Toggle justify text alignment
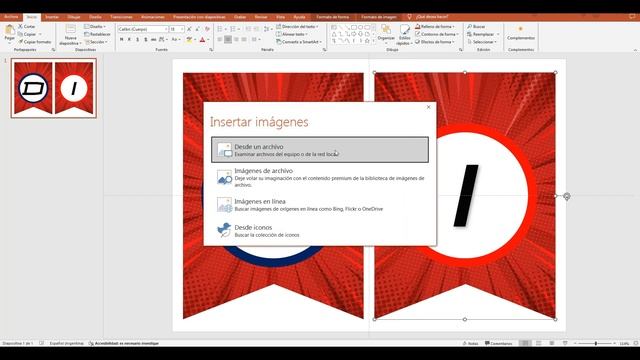 pos(244,40)
